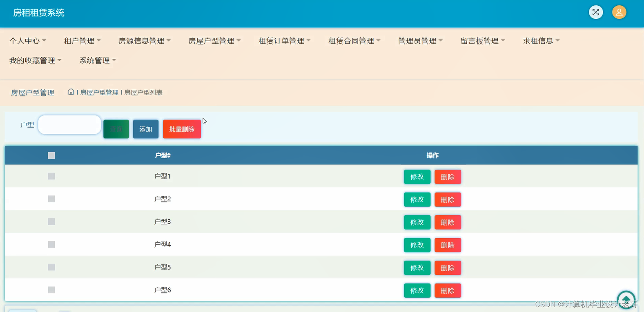This screenshot has height=312, width=644.
Task: Expand the 租赁订单管理 dropdown menu
Action: 285,41
